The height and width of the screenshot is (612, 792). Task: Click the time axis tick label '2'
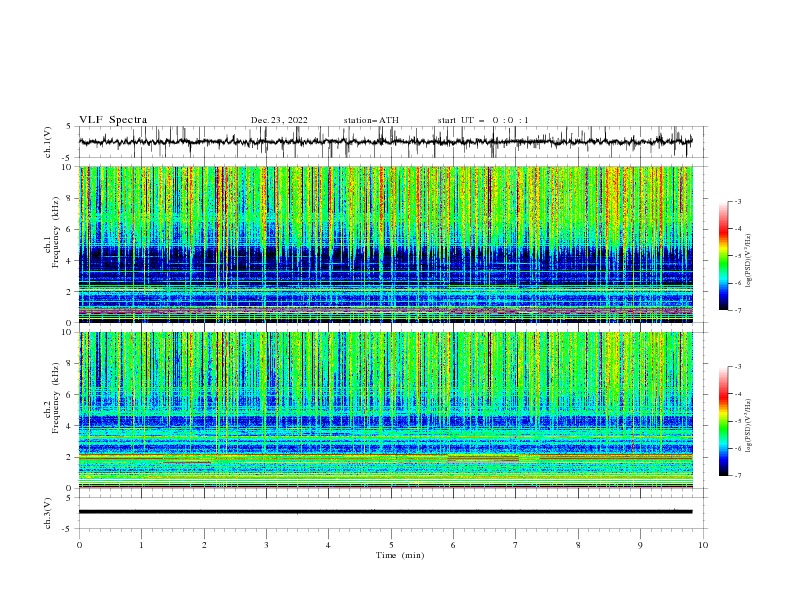204,545
